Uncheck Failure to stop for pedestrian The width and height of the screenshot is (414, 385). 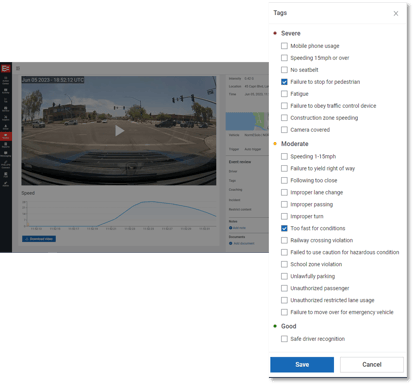pos(284,82)
